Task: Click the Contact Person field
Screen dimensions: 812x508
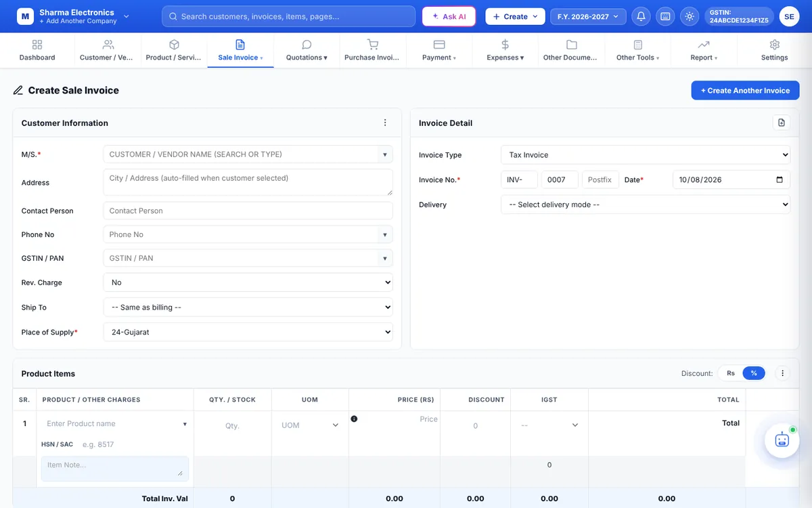Action: click(x=248, y=211)
